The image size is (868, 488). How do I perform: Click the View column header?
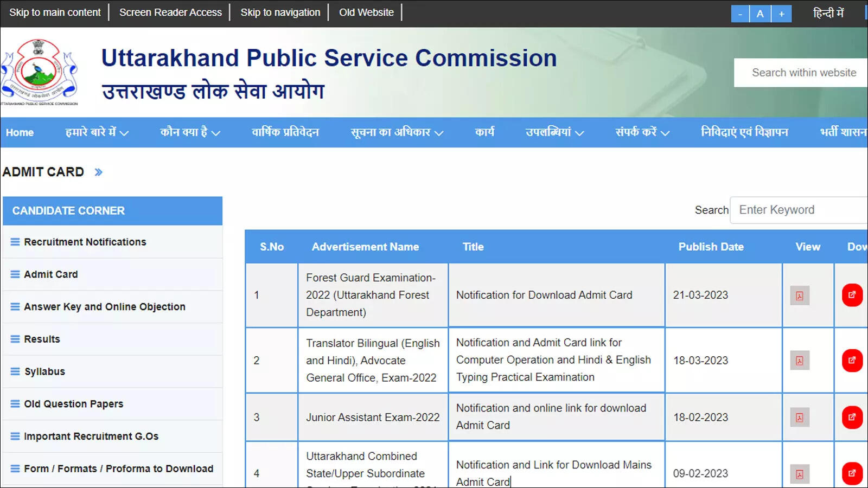pyautogui.click(x=808, y=247)
